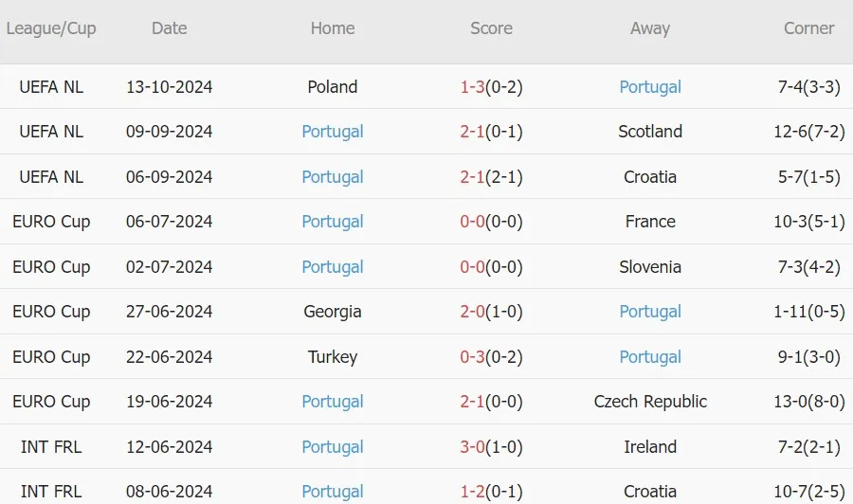Click Portugal link in Turkey match row
This screenshot has width=853, height=504.
tap(650, 357)
